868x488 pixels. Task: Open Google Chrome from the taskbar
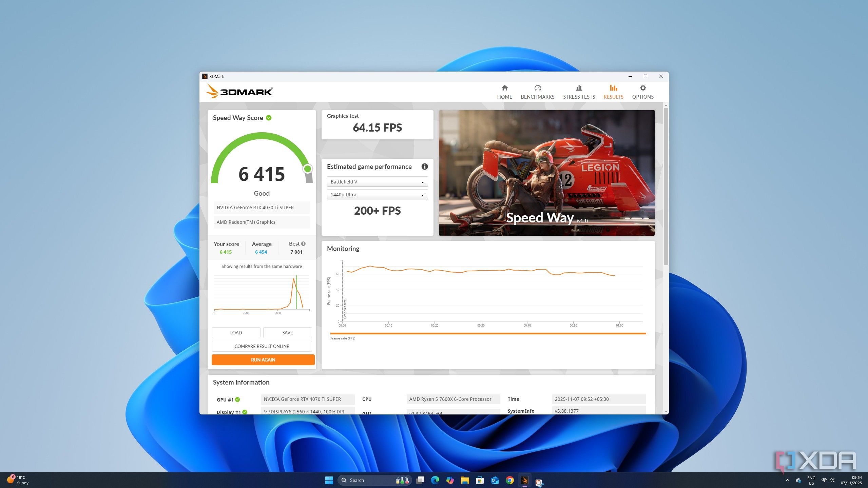pos(509,480)
